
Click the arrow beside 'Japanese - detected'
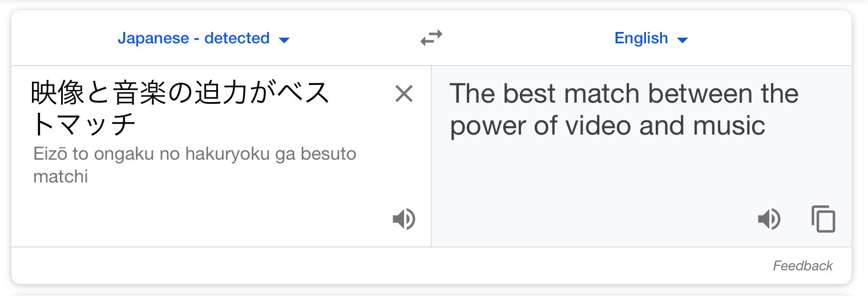coord(284,40)
